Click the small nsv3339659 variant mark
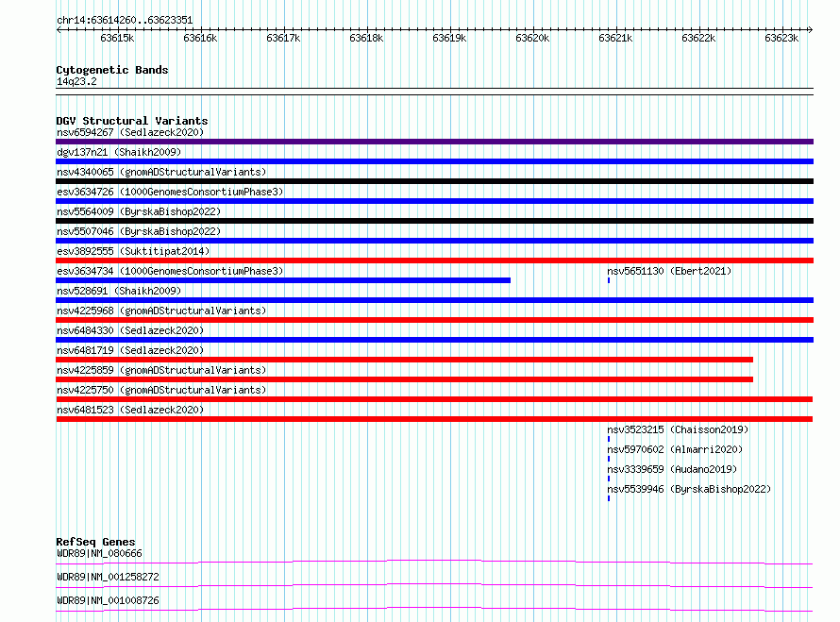Image resolution: width=840 pixels, height=622 pixels. pyautogui.click(x=609, y=479)
